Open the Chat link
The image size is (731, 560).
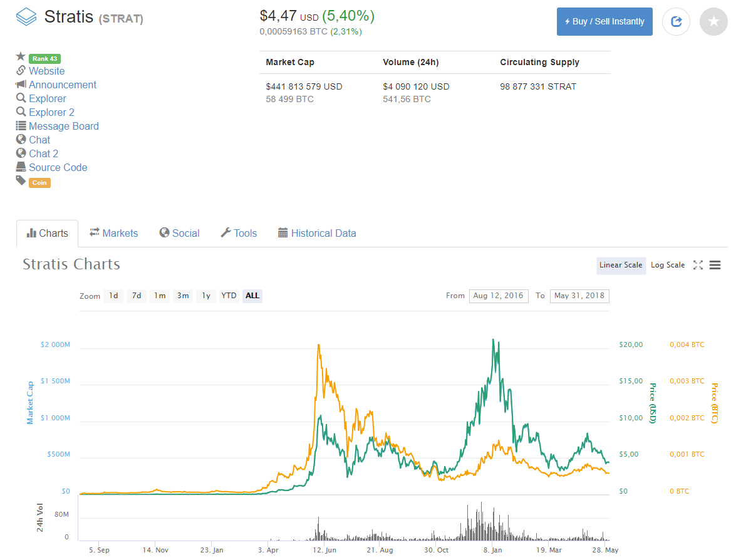click(x=39, y=140)
